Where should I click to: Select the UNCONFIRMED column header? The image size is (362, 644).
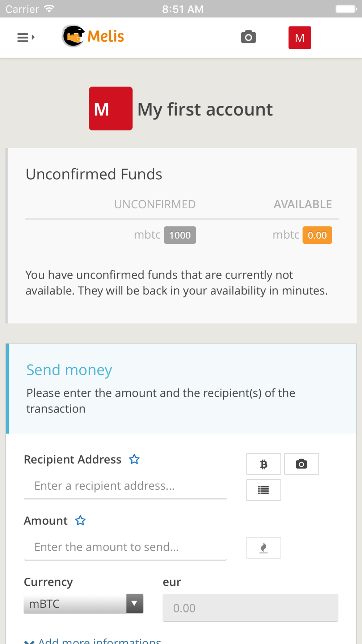pos(155,204)
